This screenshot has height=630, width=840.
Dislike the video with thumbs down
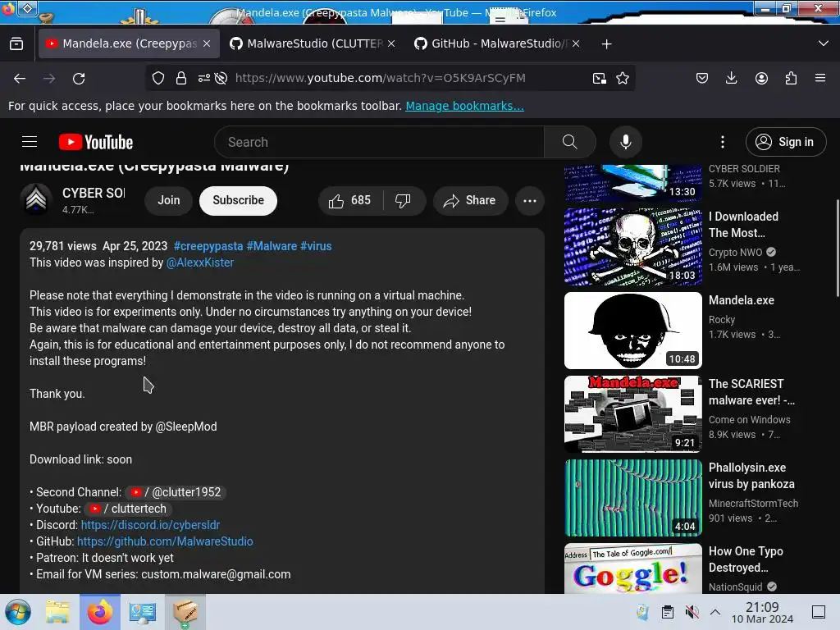tap(403, 200)
